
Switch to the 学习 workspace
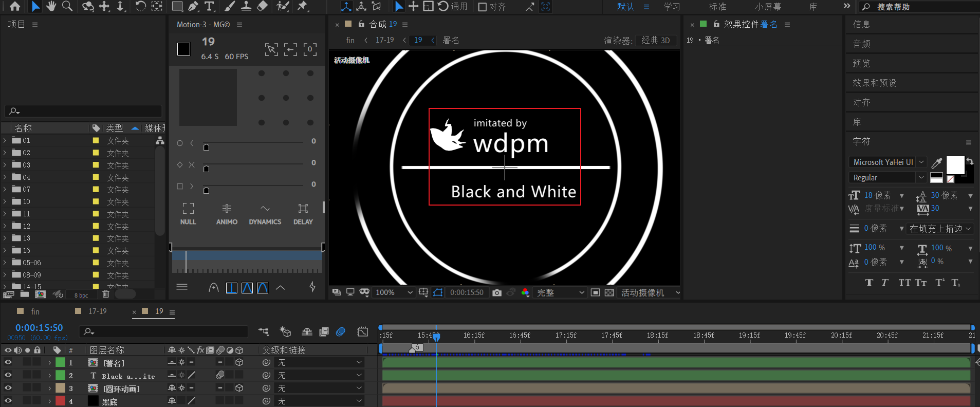[672, 7]
